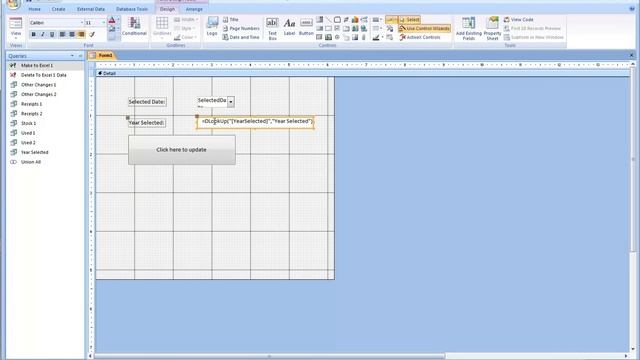The height and width of the screenshot is (360, 640).
Task: Open View Code
Action: [518, 19]
